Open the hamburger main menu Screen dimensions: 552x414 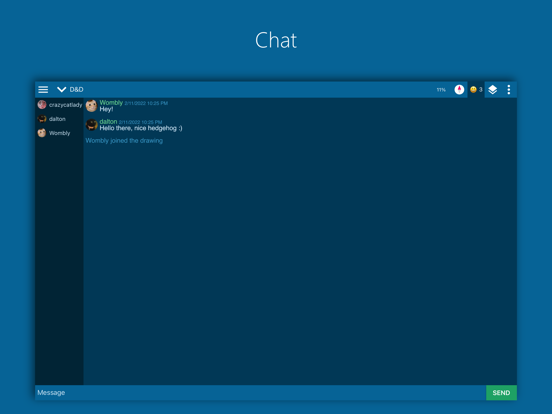pyautogui.click(x=43, y=89)
